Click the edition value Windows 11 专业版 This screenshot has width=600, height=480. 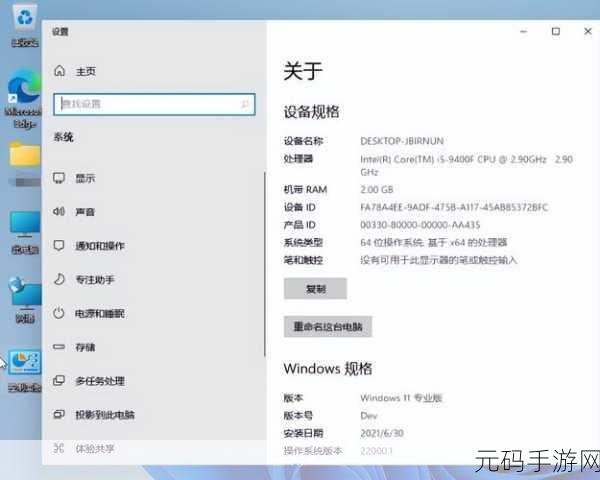401,398
